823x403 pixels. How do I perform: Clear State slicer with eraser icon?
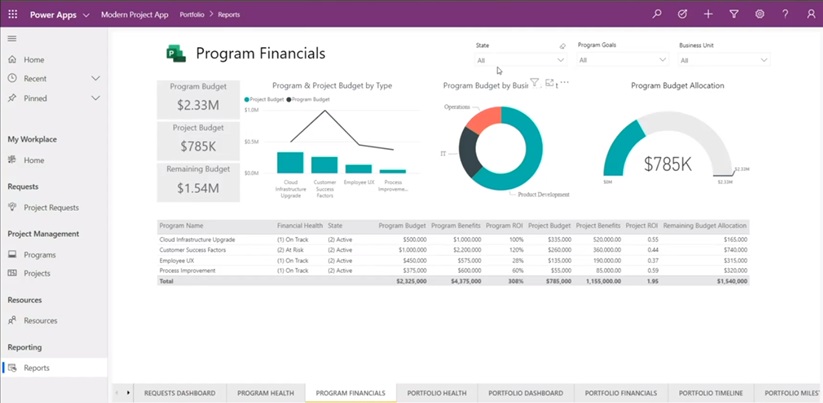[x=563, y=46]
